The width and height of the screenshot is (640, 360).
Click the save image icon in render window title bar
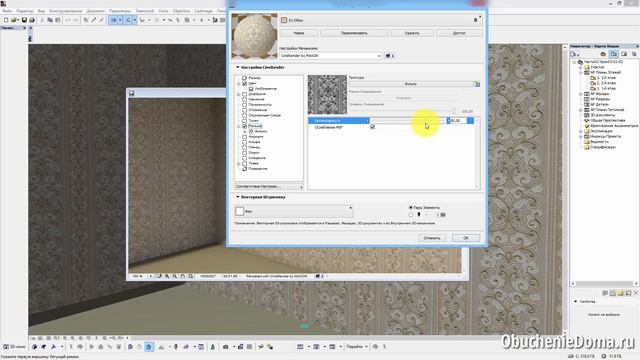pyautogui.click(x=131, y=93)
